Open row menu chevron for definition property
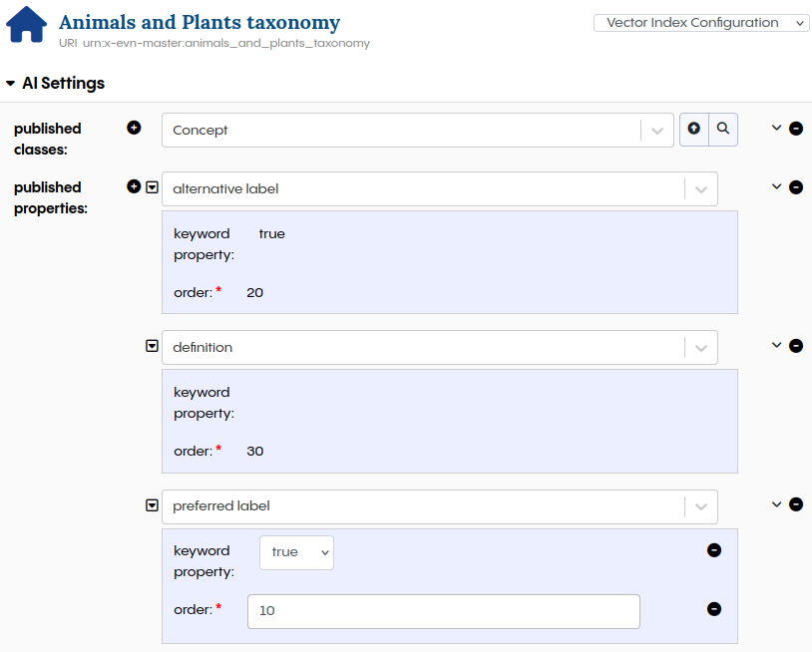Image resolution: width=812 pixels, height=652 pixels. [x=776, y=346]
